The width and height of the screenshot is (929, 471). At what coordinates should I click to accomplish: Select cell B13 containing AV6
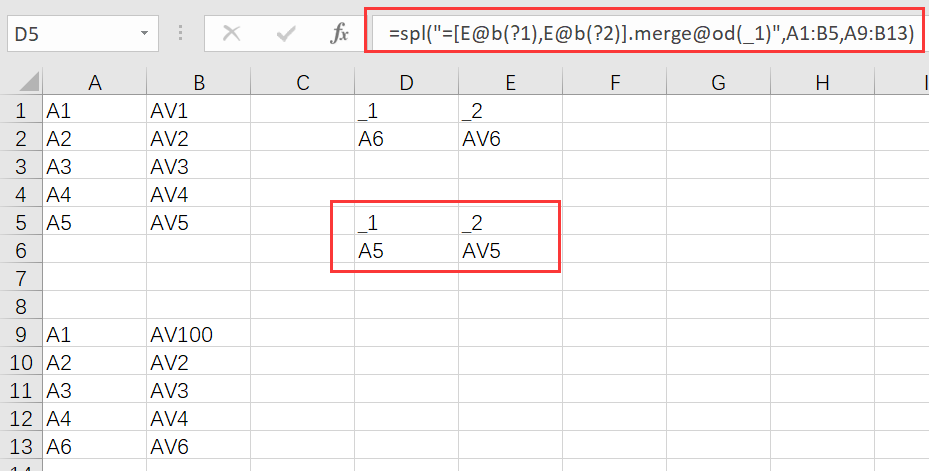(x=198, y=446)
